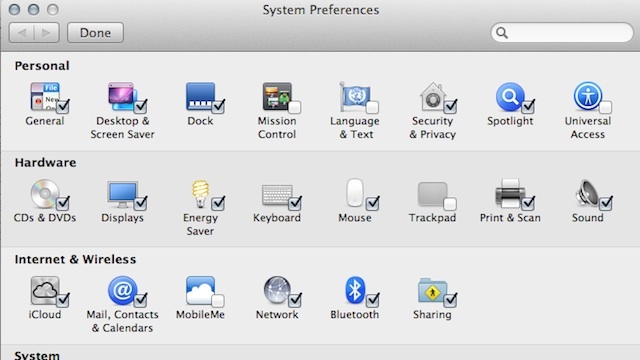Uncheck the iCloud pane checkbox
640x360 pixels.
tap(62, 300)
